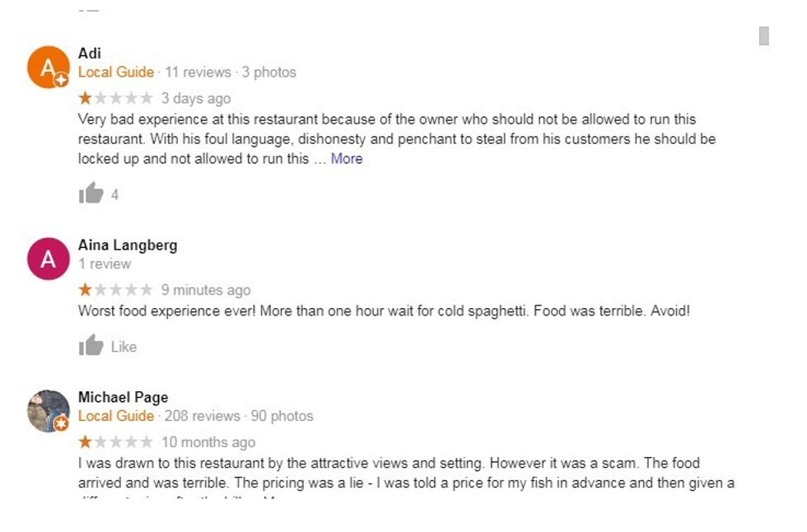Click the Like label on Aina's review
The width and height of the screenshot is (807, 532).
pos(124,347)
